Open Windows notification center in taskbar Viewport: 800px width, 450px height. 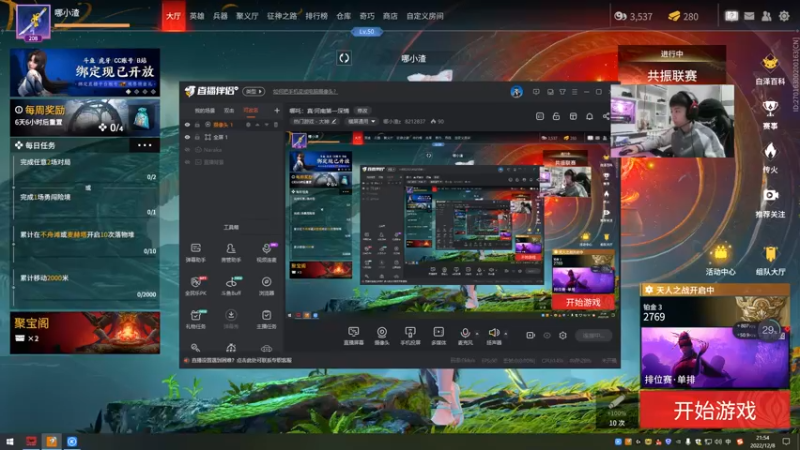coord(786,441)
